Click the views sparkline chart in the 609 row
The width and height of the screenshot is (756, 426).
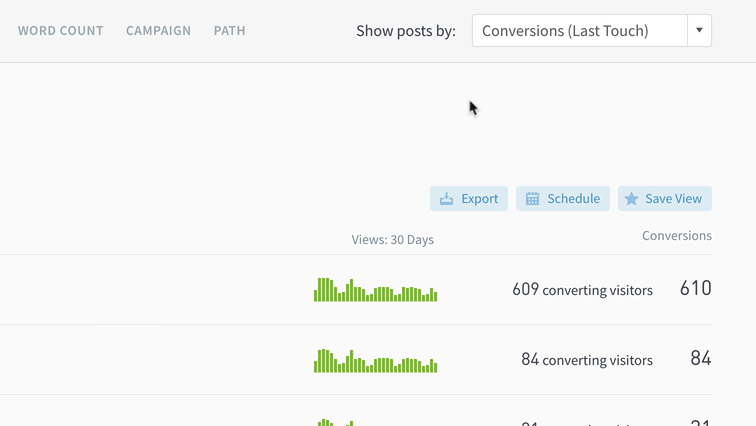pyautogui.click(x=376, y=290)
